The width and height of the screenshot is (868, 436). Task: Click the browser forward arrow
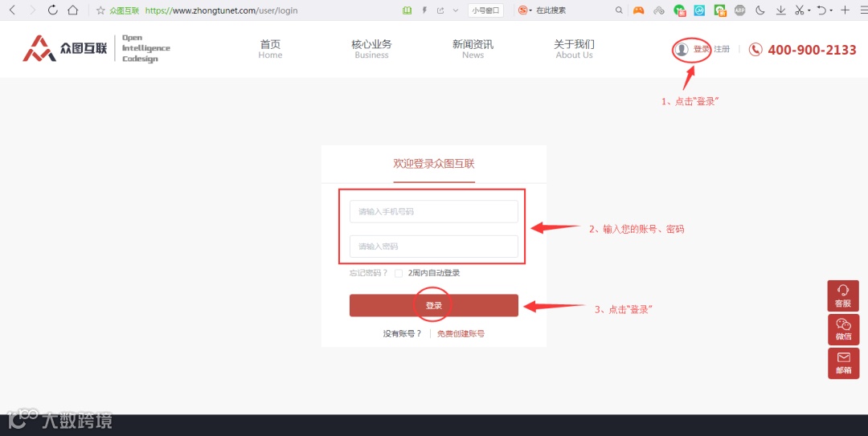tap(32, 10)
